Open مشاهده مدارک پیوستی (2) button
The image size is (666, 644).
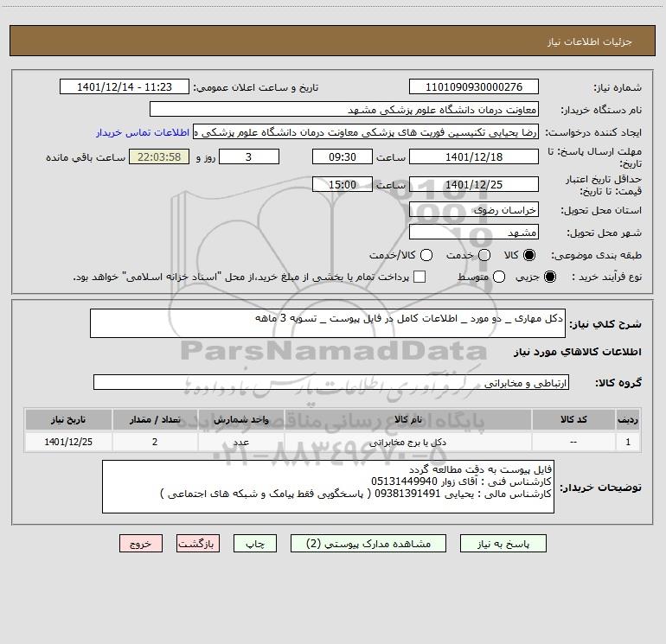coord(368,544)
